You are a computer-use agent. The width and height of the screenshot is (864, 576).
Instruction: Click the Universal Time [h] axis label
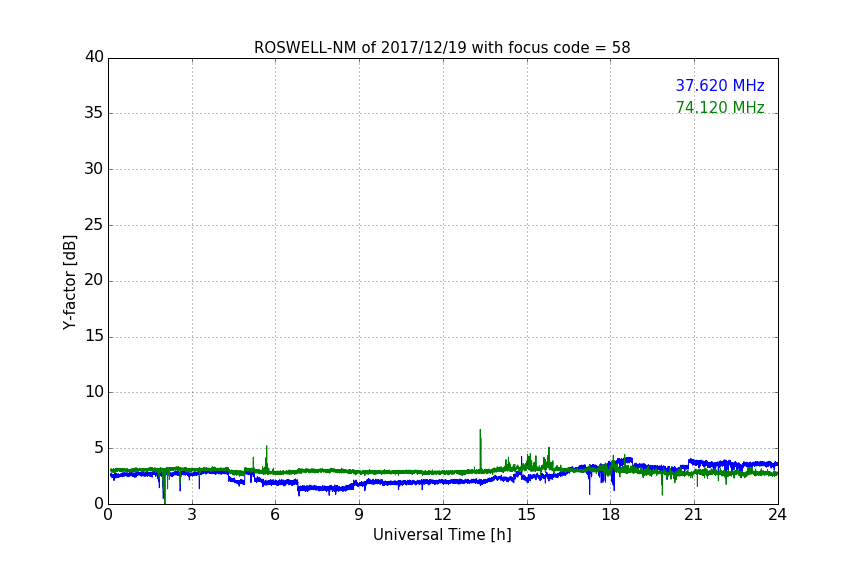tap(442, 535)
